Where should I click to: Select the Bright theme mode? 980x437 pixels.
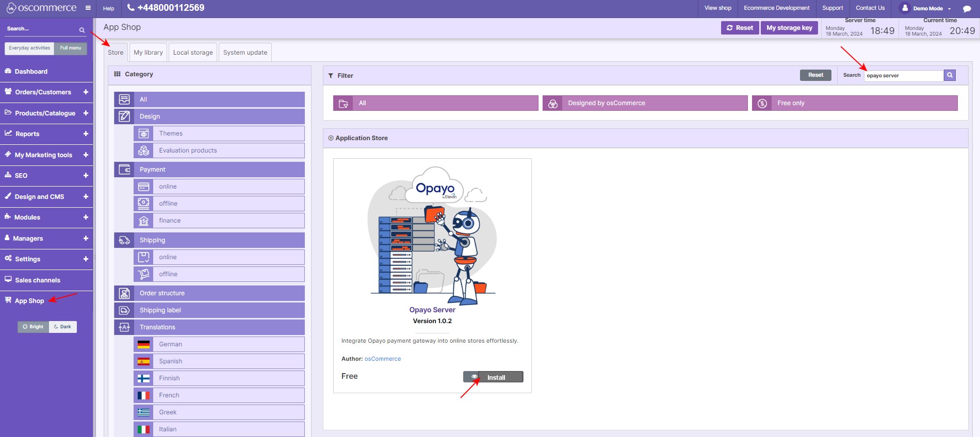pos(33,327)
